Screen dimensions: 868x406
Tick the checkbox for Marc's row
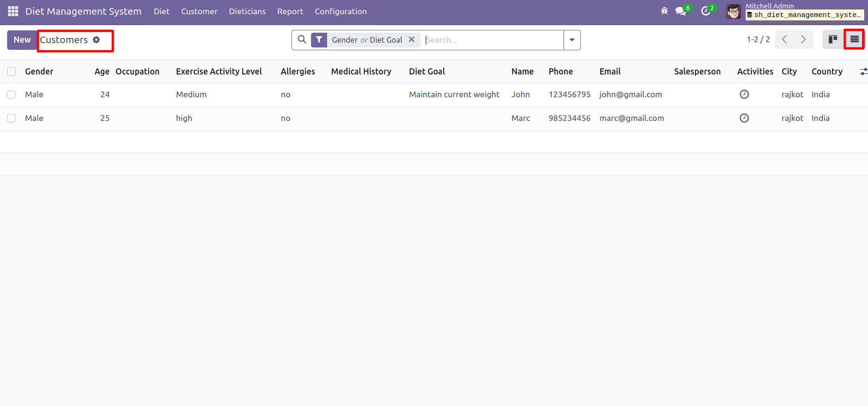11,118
